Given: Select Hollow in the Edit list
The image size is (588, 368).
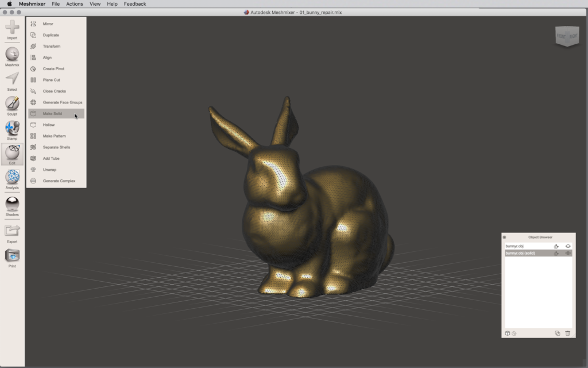Looking at the screenshot, I should (x=49, y=125).
